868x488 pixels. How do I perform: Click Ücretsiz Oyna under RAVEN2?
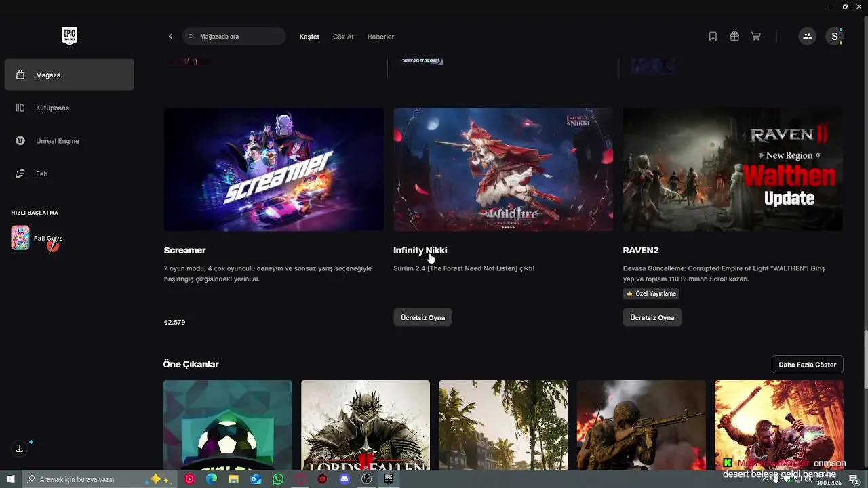point(652,317)
